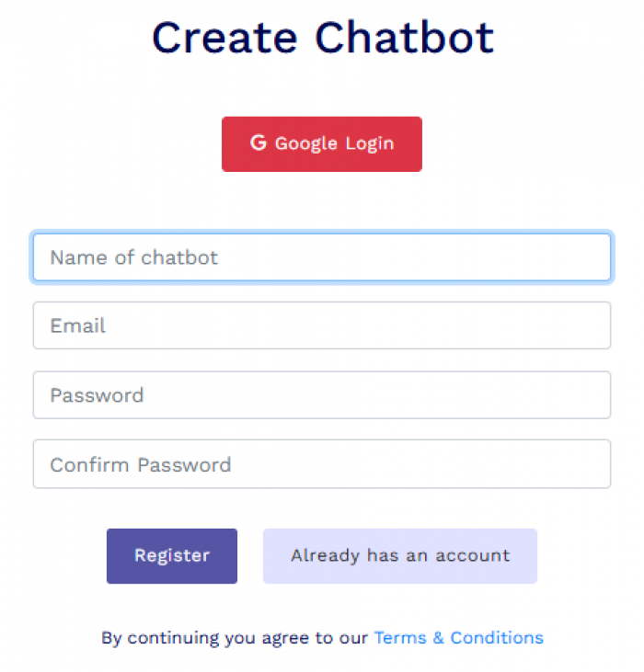Click the 'Password' placeholder in third field
Image resolution: width=644 pixels, height=672 pixels.
[x=97, y=395]
